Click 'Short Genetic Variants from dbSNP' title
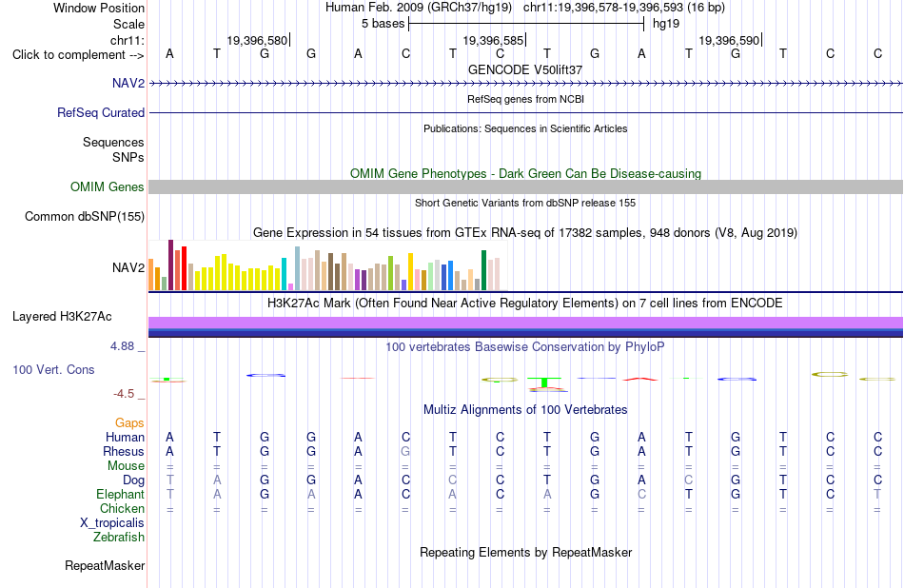This screenshot has height=588, width=904. 525,203
